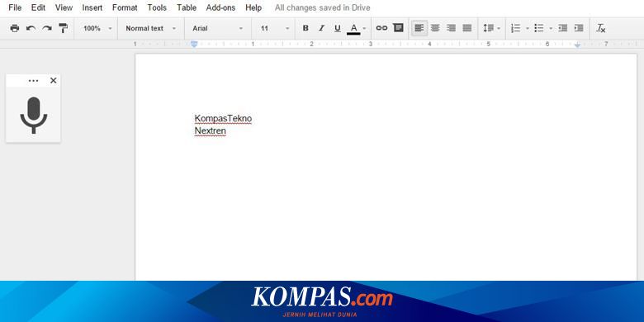The width and height of the screenshot is (644, 322).
Task: Align text to the right
Action: tap(451, 28)
